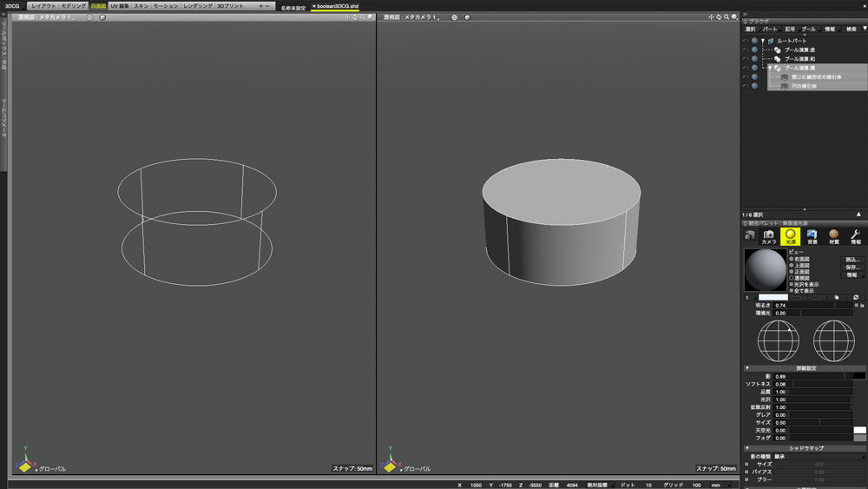Open the カメラ (Camera) palette icon
This screenshot has width=868, height=489.
point(769,235)
